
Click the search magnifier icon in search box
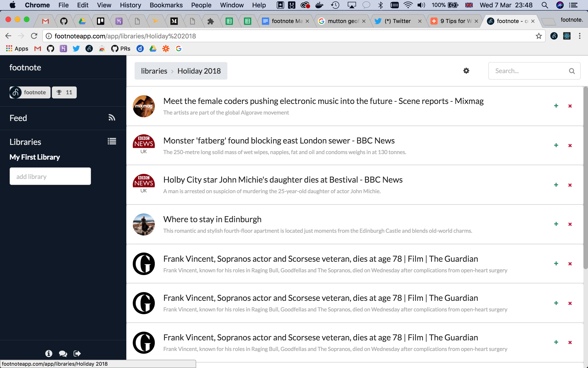click(x=572, y=71)
